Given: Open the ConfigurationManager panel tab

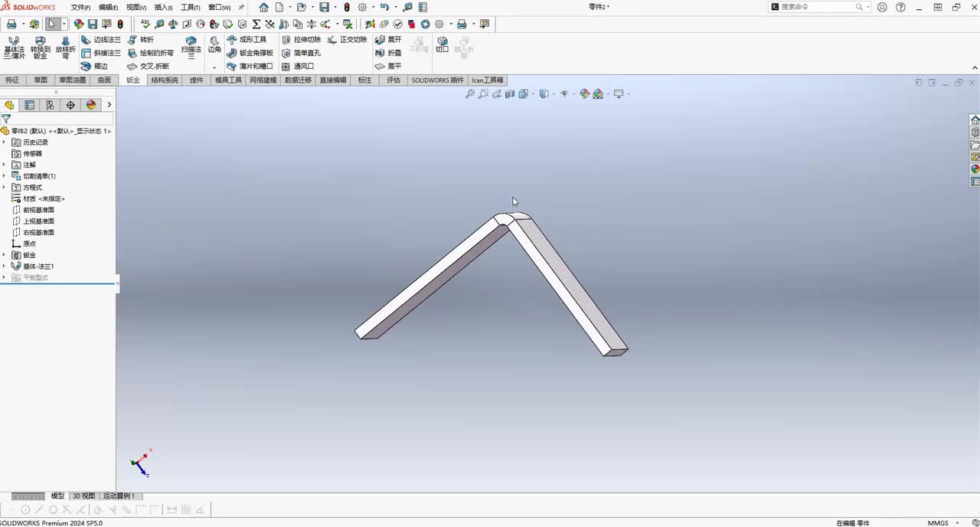Looking at the screenshot, I should (50, 105).
